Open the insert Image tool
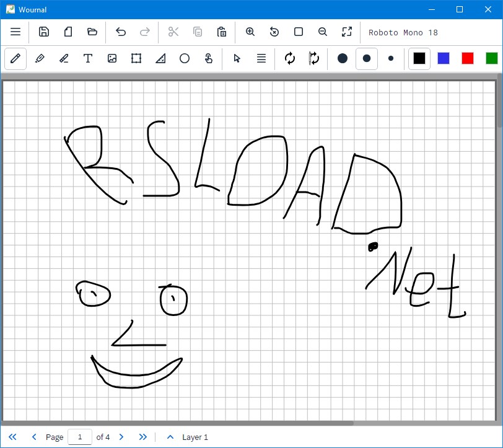The image size is (503, 448). click(112, 58)
